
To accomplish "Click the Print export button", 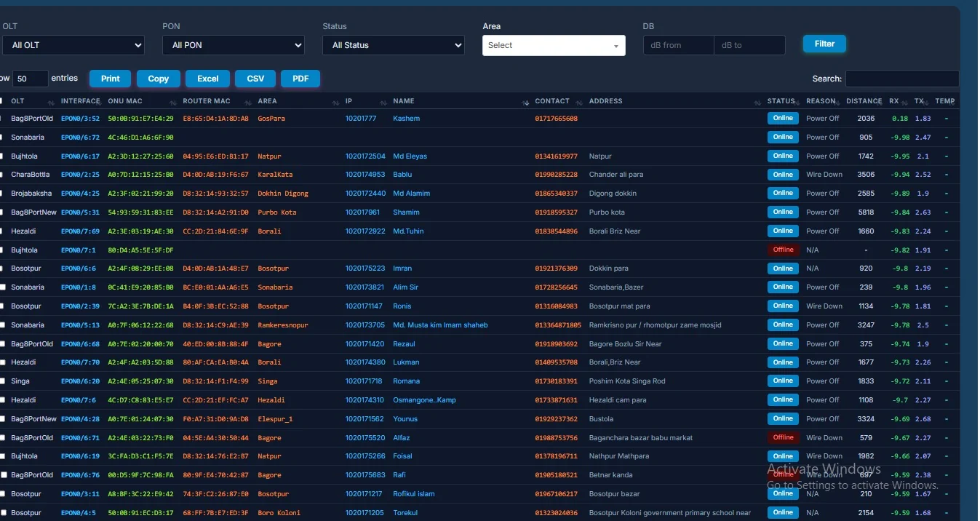I will (111, 79).
